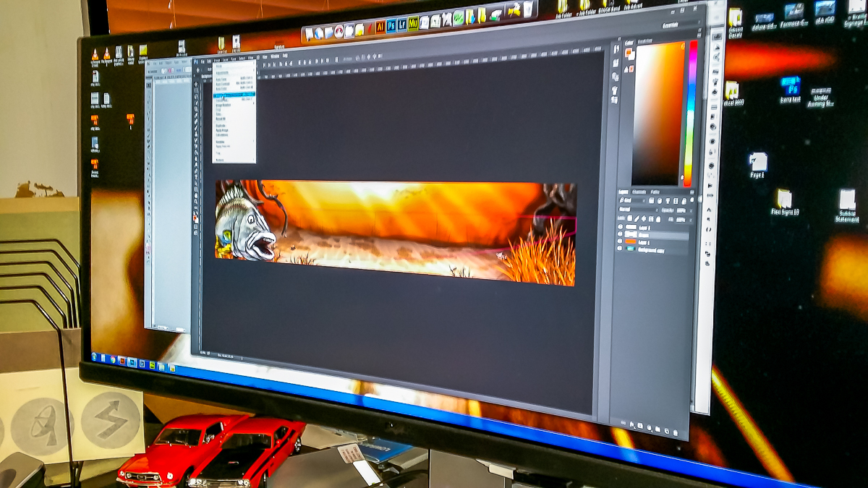Hide the Background copy layer
Screen dimensions: 868x488
pos(621,249)
